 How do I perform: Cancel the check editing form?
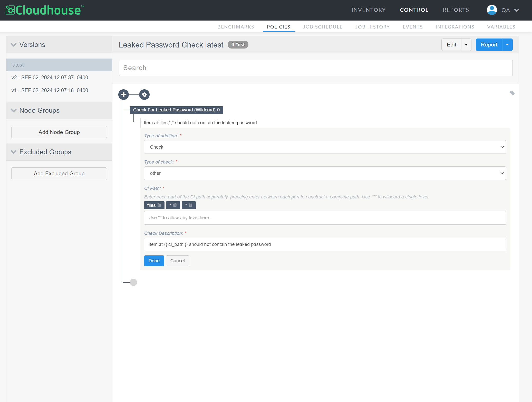click(x=177, y=261)
